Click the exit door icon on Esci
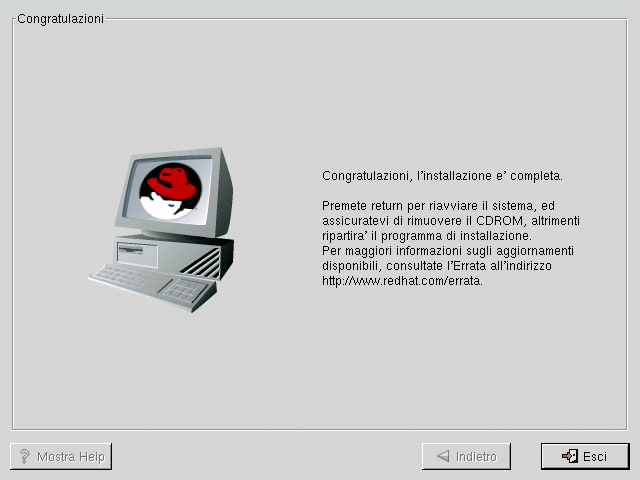Viewport: 640px width, 480px height. [x=569, y=456]
